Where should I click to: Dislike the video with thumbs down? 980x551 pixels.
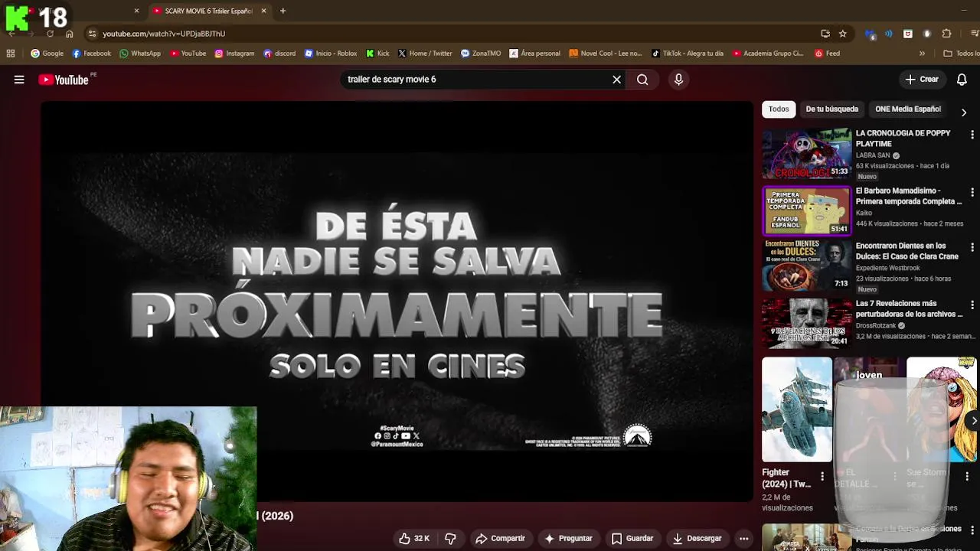point(450,539)
